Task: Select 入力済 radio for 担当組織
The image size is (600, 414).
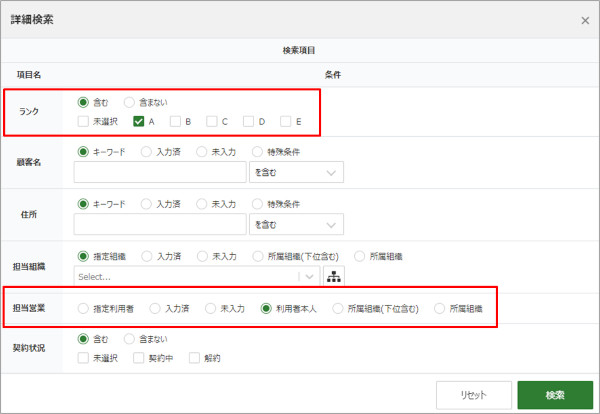Action: (147, 256)
